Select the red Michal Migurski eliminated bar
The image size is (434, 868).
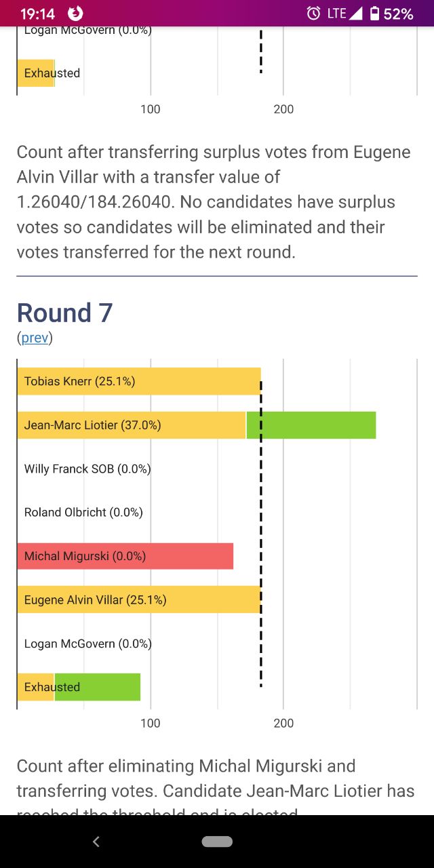coord(125,556)
